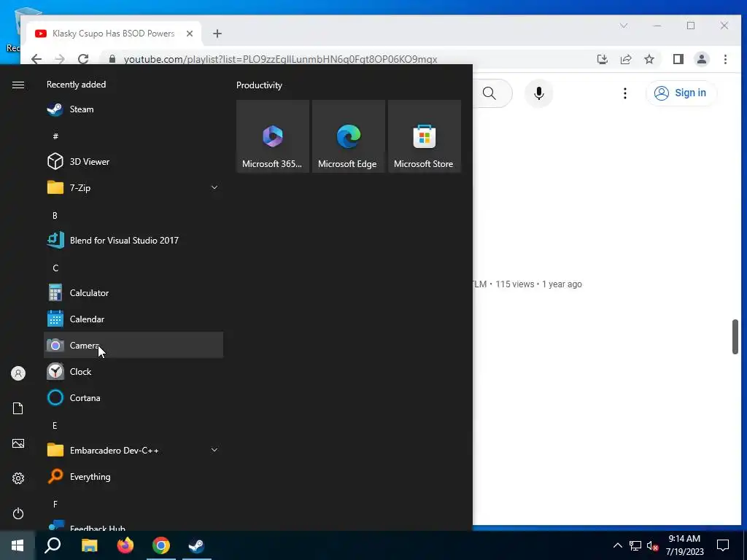Click the Productivity group title
The image size is (747, 560).
(259, 85)
